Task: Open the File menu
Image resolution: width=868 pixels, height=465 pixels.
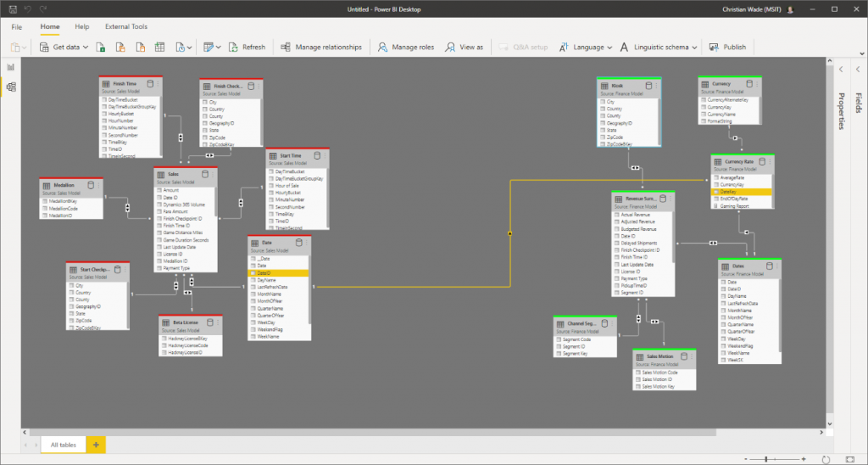Action: [x=17, y=26]
